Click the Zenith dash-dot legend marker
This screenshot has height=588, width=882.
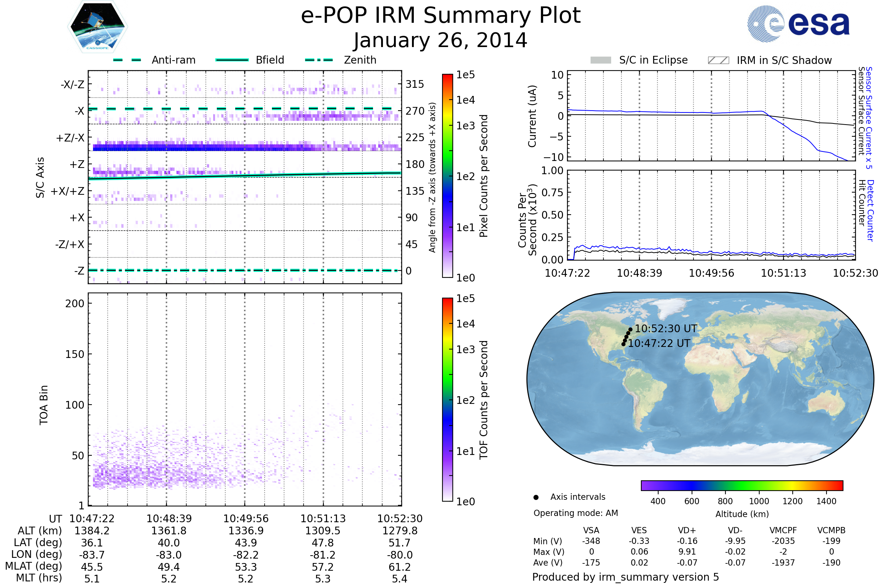pyautogui.click(x=319, y=60)
